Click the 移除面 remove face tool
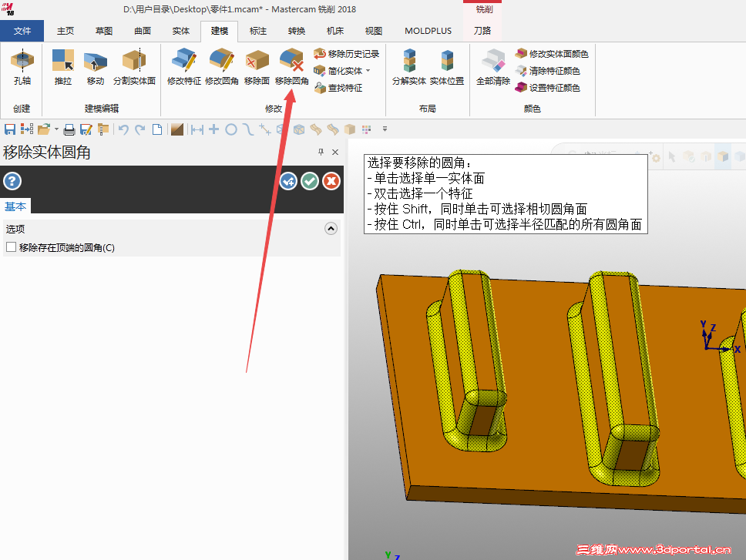This screenshot has height=560, width=746. (257, 66)
